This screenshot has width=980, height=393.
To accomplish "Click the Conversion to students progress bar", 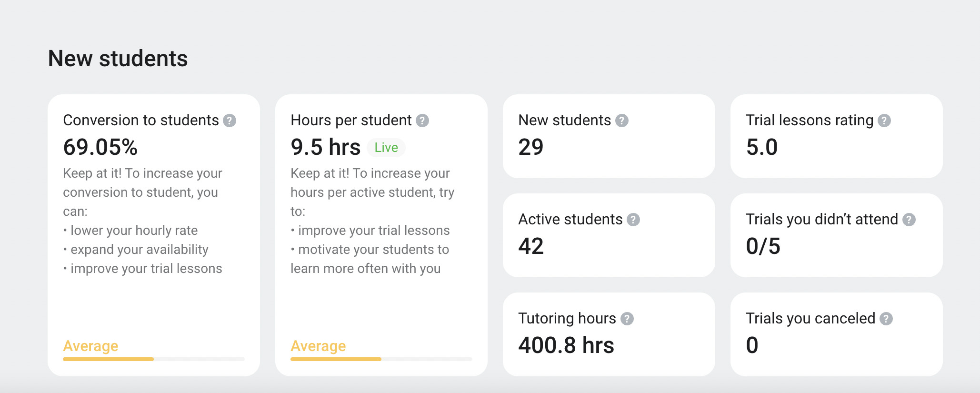I will (154, 359).
